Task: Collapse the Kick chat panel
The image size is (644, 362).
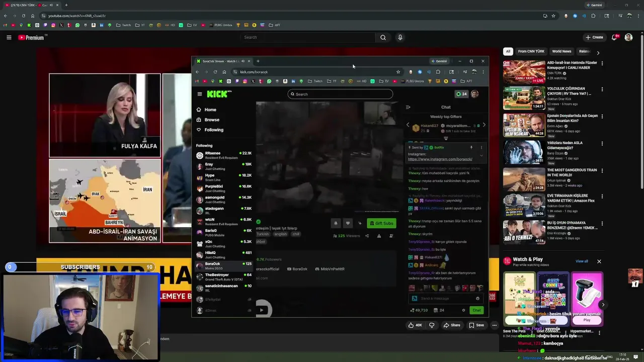Action: click(x=408, y=107)
